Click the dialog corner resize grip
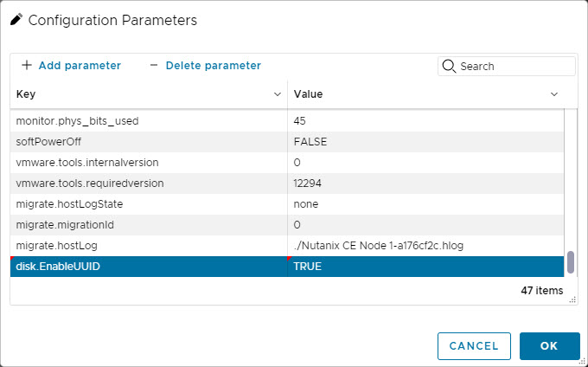 584,363
